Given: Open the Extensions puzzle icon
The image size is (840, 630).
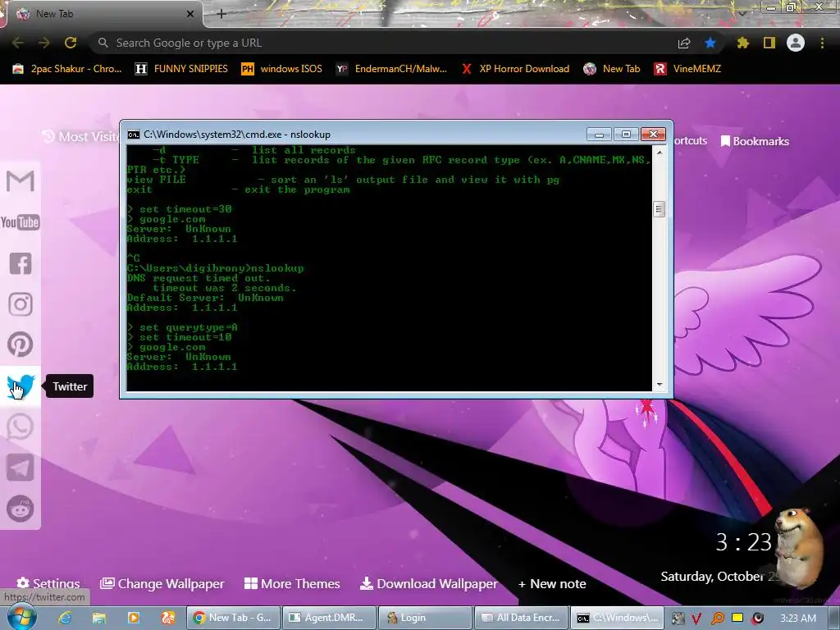Looking at the screenshot, I should tap(742, 43).
